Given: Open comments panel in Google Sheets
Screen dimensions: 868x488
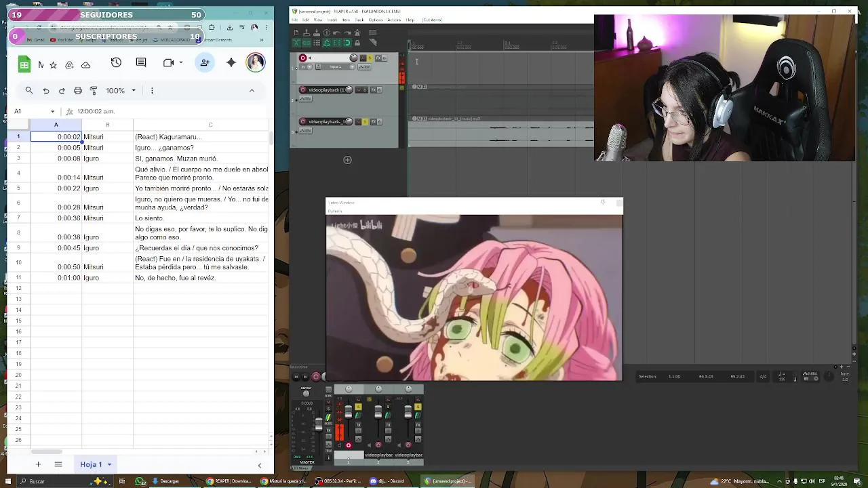Looking at the screenshot, I should (141, 62).
